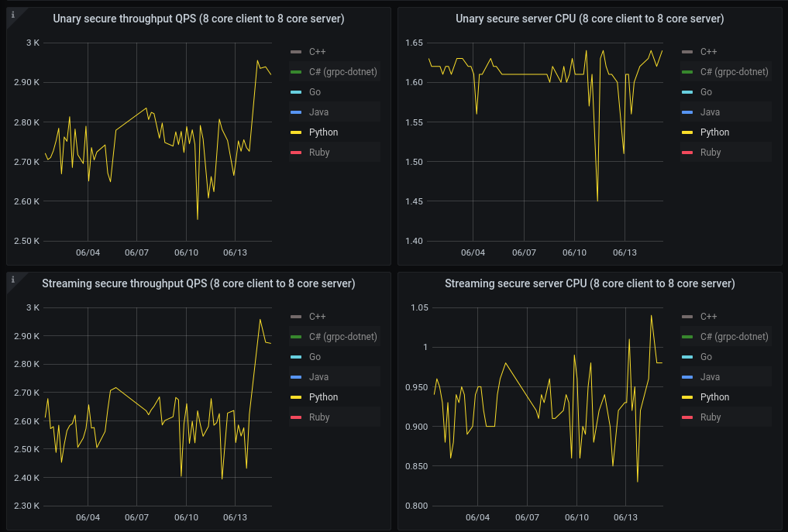Click C++ gray color swatch in Unary QPS legend
Screen dimensions: 788x532
pyautogui.click(x=296, y=52)
